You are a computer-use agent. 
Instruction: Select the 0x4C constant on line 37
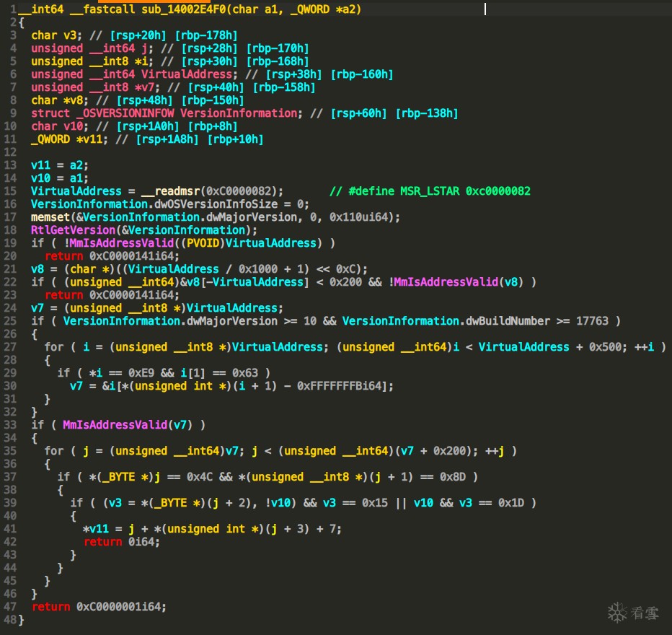pyautogui.click(x=199, y=477)
